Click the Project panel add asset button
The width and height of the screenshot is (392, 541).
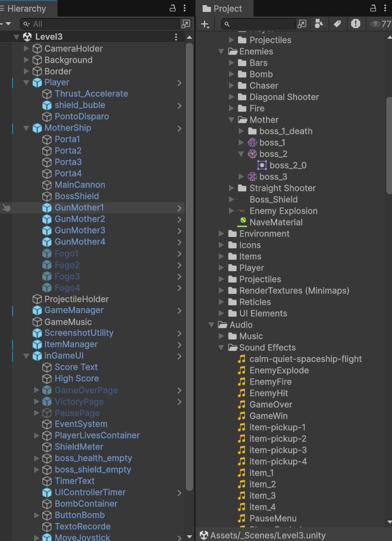point(205,24)
